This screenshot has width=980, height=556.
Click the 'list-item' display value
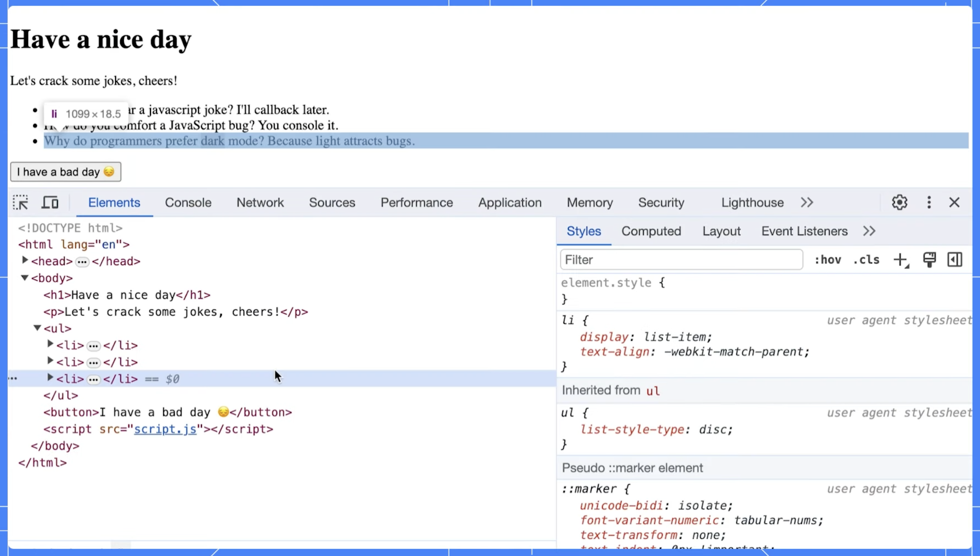point(674,337)
